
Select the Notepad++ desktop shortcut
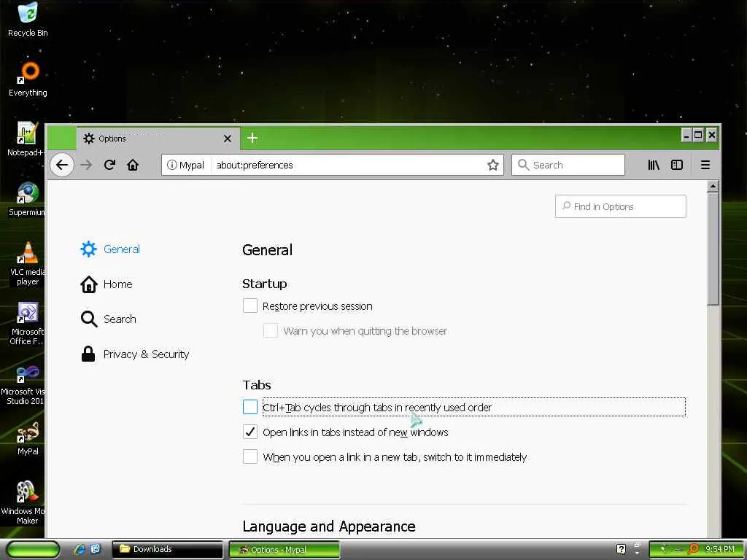26,139
